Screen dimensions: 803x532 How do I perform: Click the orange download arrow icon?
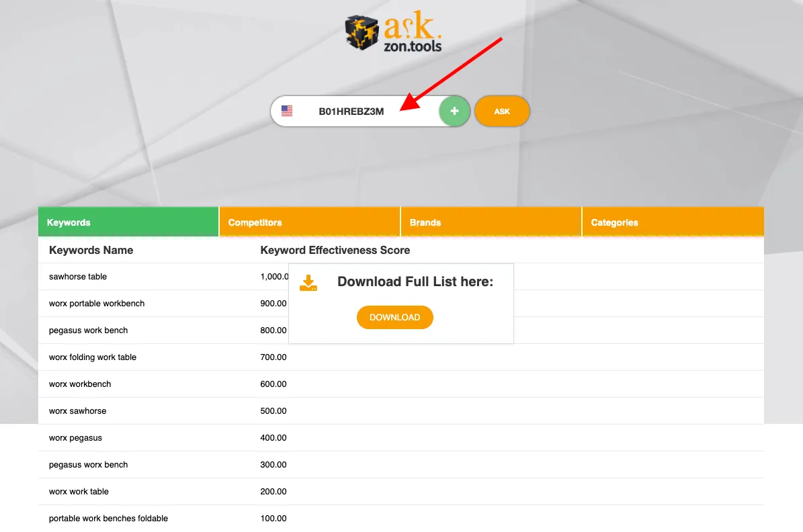click(308, 283)
